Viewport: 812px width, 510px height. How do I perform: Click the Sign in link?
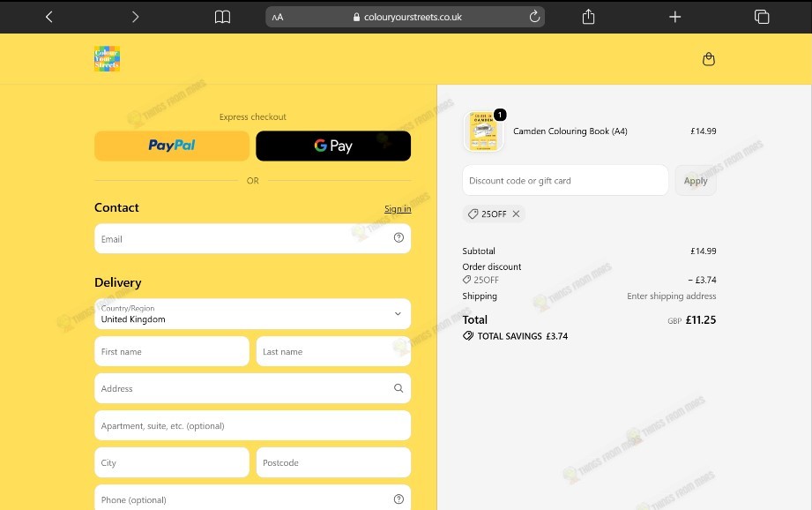(x=398, y=209)
